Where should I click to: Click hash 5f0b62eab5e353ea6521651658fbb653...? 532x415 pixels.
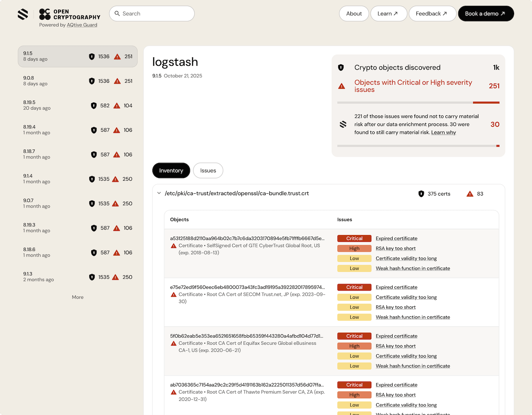click(247, 336)
